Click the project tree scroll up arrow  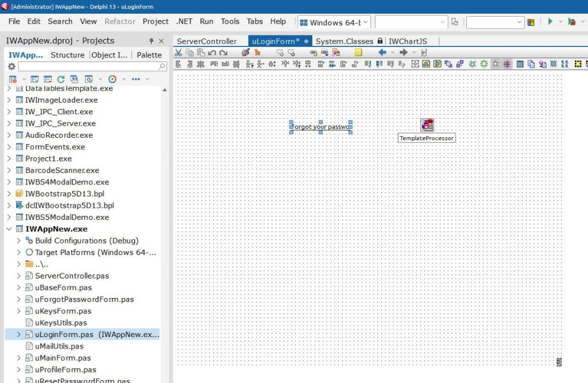165,90
